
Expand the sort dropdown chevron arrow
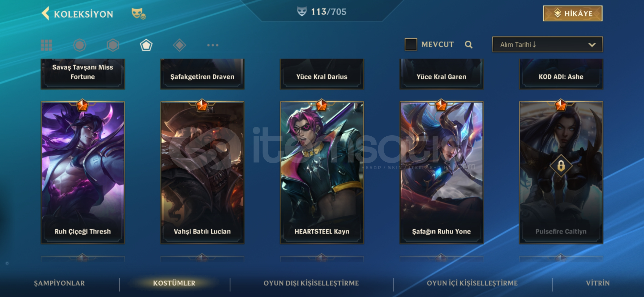(x=592, y=45)
